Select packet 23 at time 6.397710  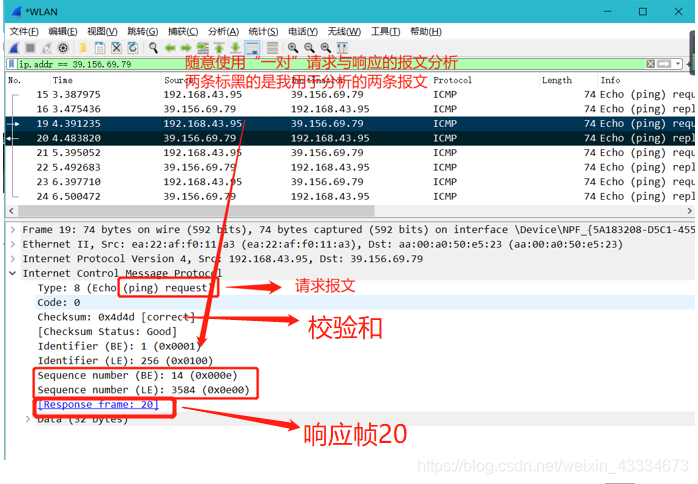pos(349,182)
